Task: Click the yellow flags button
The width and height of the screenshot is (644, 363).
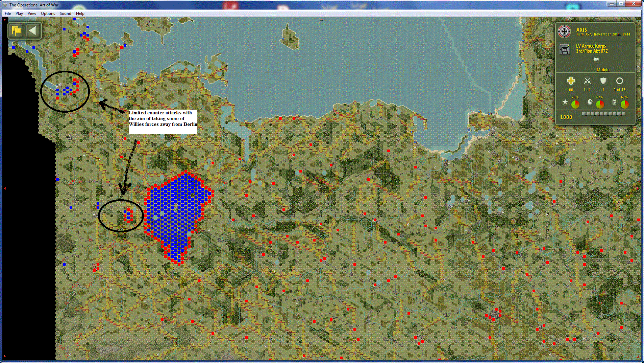Action: (16, 31)
